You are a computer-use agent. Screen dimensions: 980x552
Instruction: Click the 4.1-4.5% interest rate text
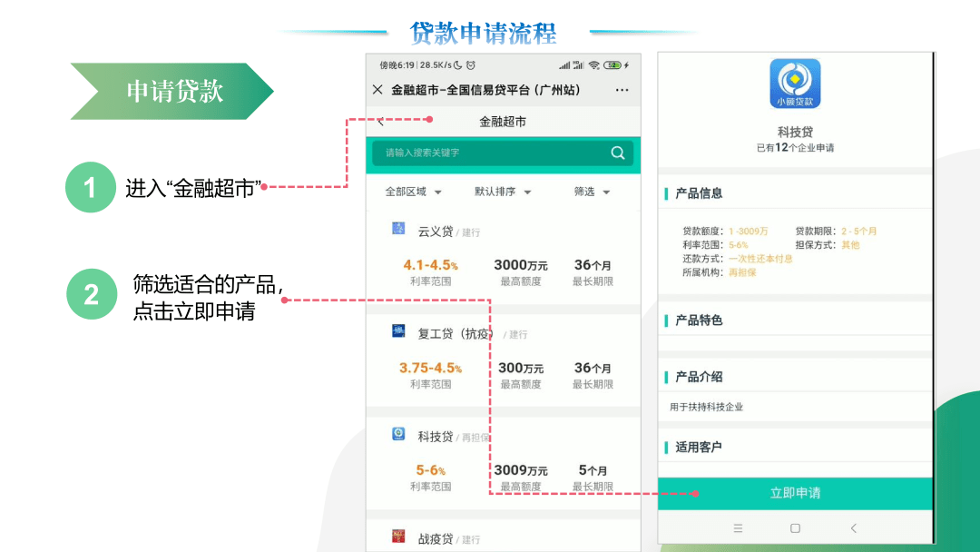click(431, 265)
